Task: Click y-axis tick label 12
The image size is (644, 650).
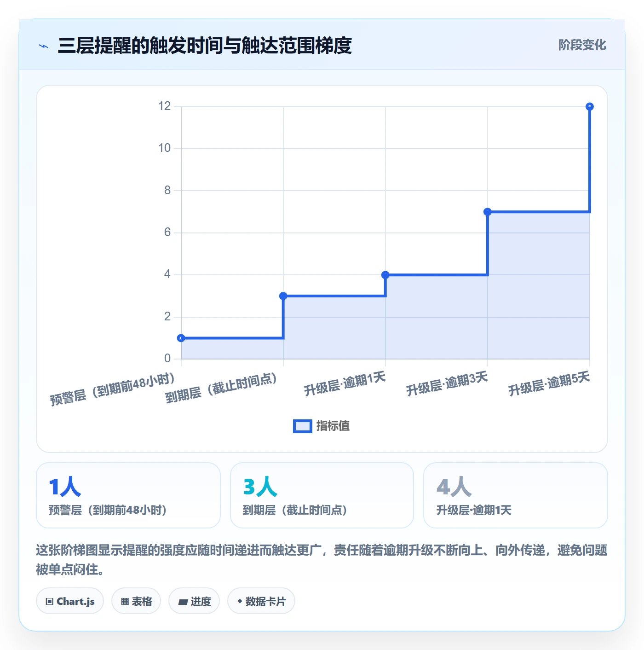Action: click(x=164, y=106)
